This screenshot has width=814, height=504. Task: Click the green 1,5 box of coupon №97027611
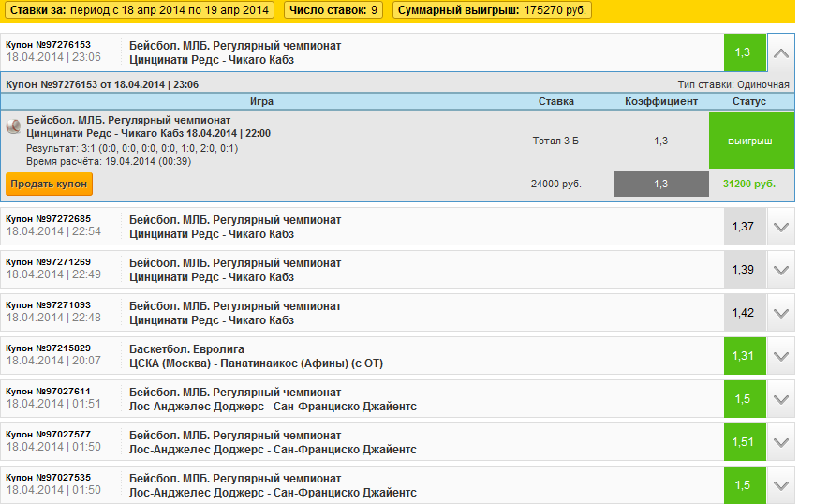click(x=745, y=399)
